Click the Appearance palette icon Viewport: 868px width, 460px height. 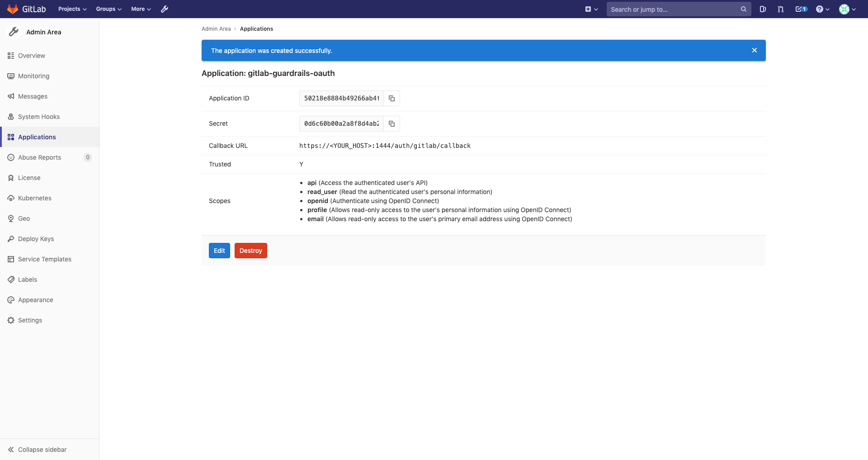click(11, 300)
